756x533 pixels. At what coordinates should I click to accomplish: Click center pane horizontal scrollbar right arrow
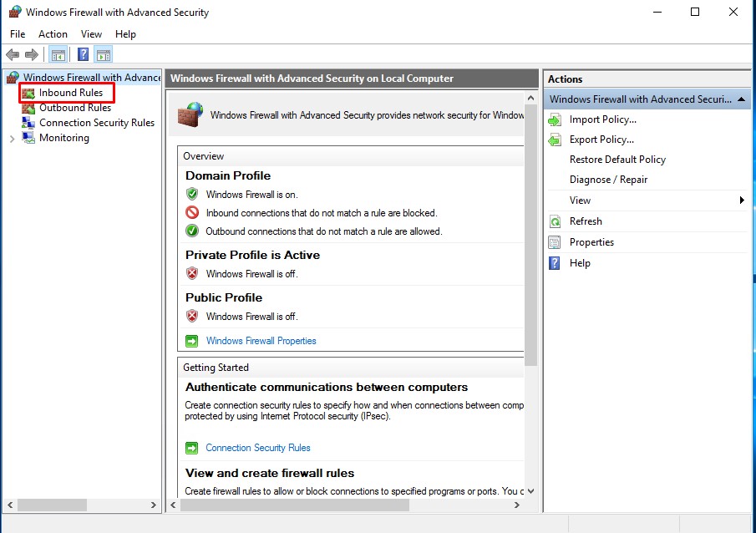coord(517,505)
